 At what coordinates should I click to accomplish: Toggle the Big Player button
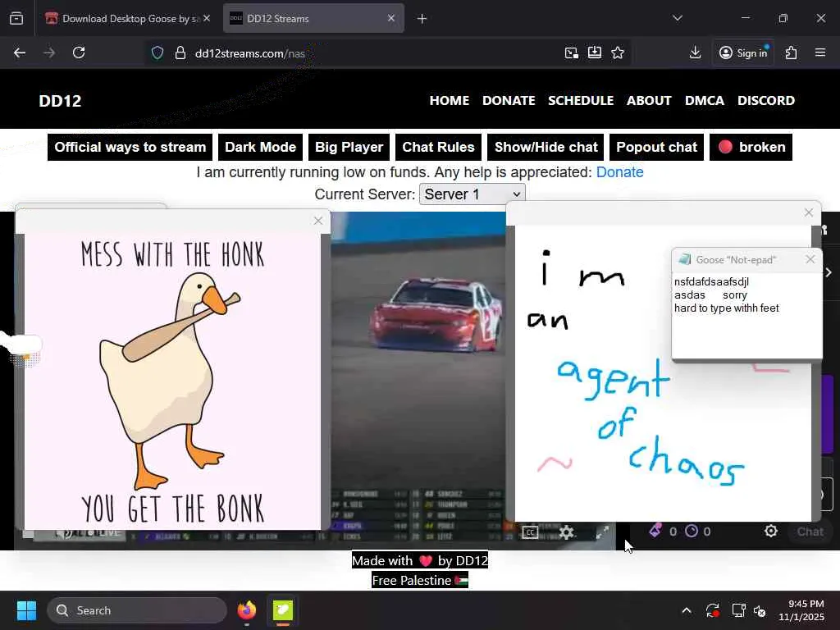[x=349, y=148]
